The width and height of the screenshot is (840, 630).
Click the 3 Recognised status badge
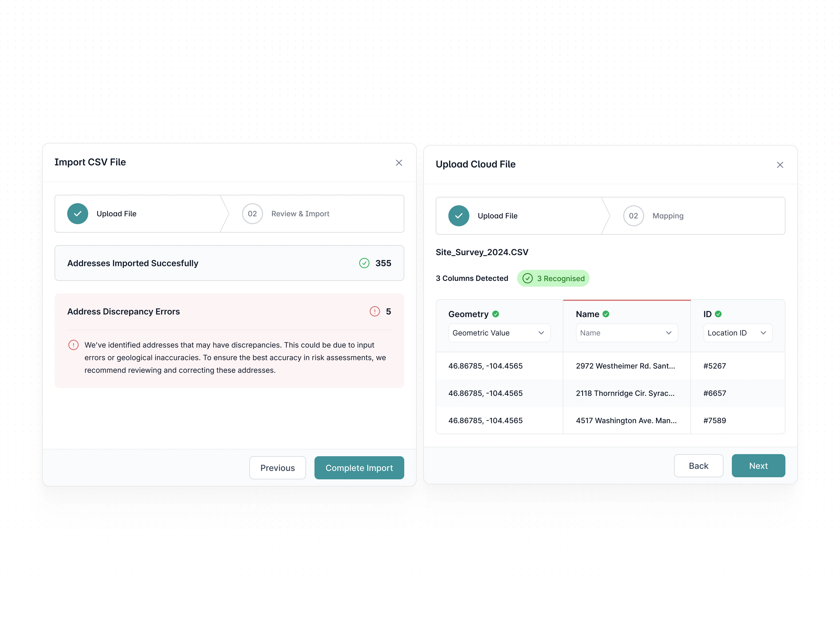point(553,278)
